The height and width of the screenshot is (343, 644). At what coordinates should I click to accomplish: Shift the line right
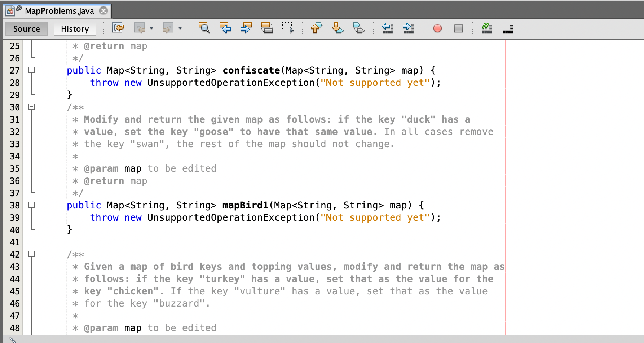[x=409, y=28]
